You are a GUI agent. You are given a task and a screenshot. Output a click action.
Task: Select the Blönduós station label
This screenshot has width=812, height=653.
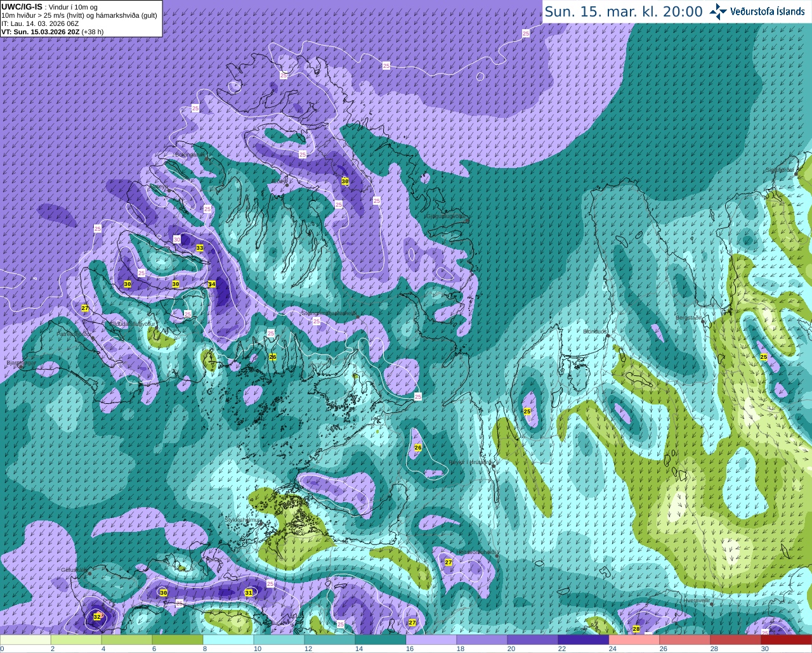point(595,331)
